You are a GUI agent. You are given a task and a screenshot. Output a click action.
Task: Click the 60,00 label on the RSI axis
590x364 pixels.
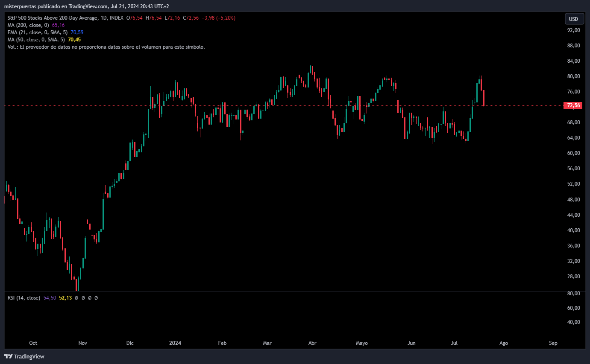[573, 308]
